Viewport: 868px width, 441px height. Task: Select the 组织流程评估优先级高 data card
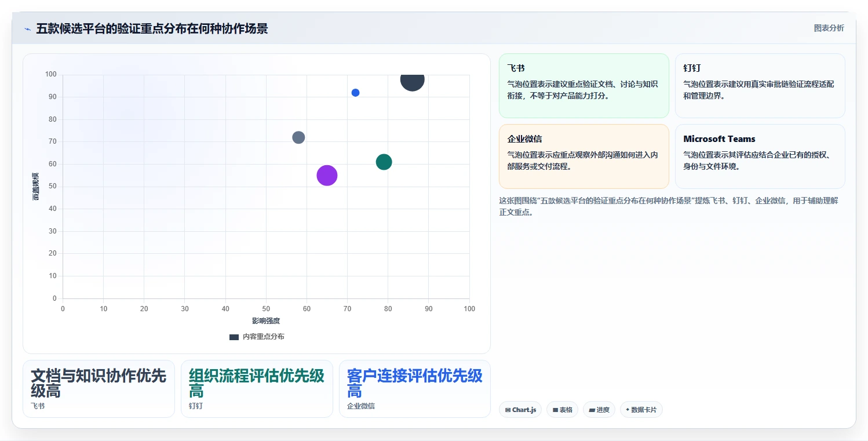[257, 389]
